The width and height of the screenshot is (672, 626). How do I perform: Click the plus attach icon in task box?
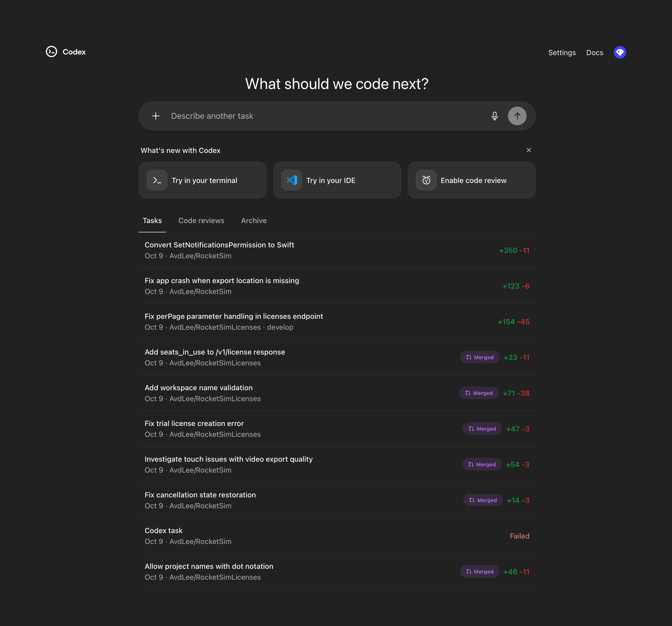[155, 116]
